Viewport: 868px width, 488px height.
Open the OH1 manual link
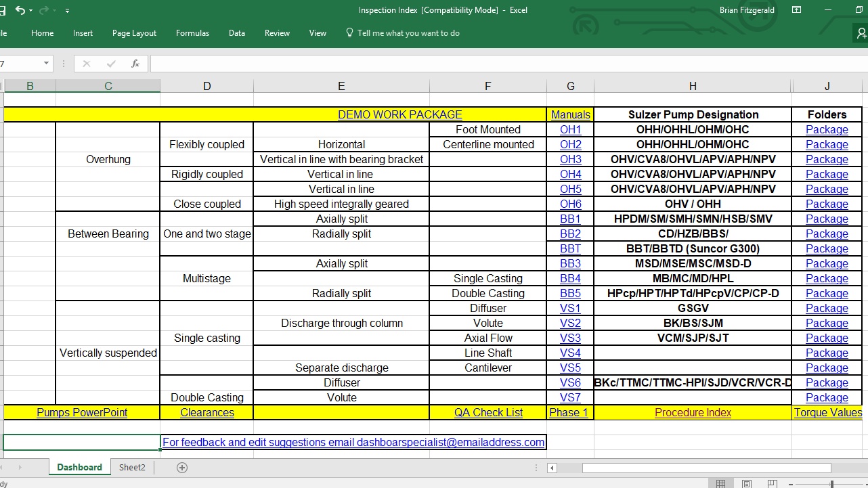coord(571,130)
